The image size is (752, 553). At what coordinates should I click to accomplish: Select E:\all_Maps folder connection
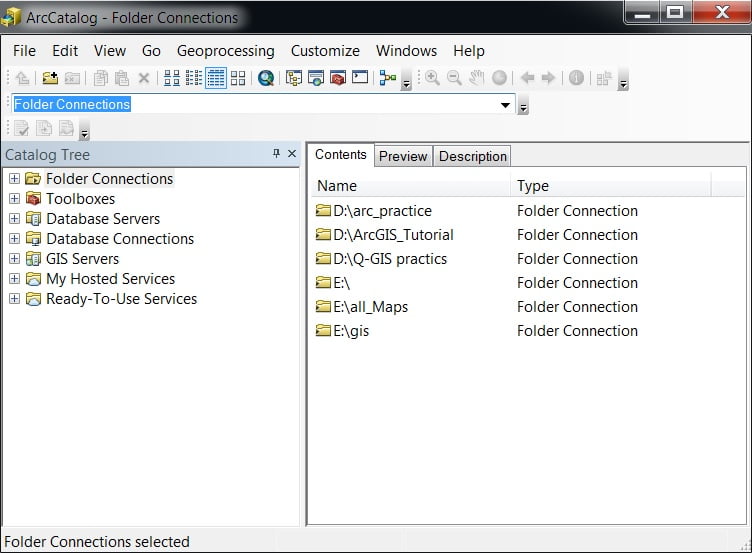[x=362, y=306]
